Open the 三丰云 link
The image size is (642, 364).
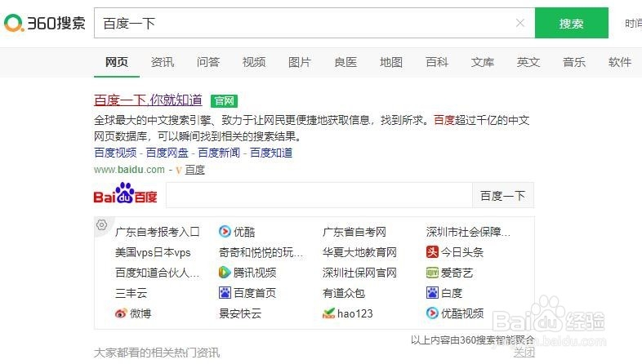(131, 293)
